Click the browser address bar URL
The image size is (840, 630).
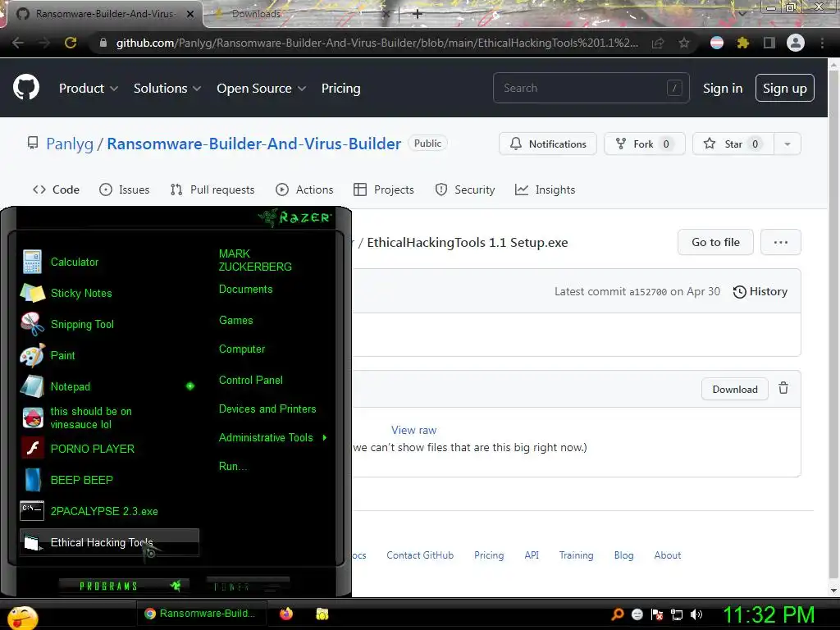pyautogui.click(x=377, y=43)
